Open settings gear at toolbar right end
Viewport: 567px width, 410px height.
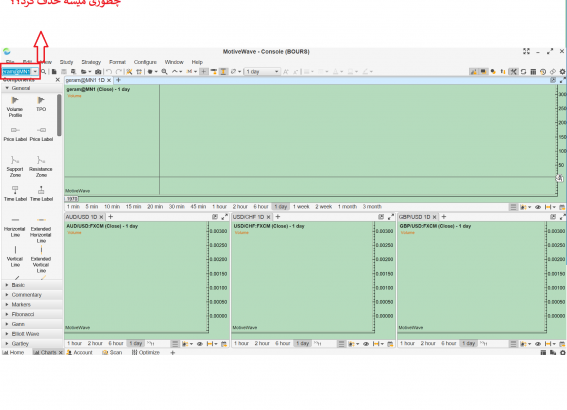tap(562, 72)
